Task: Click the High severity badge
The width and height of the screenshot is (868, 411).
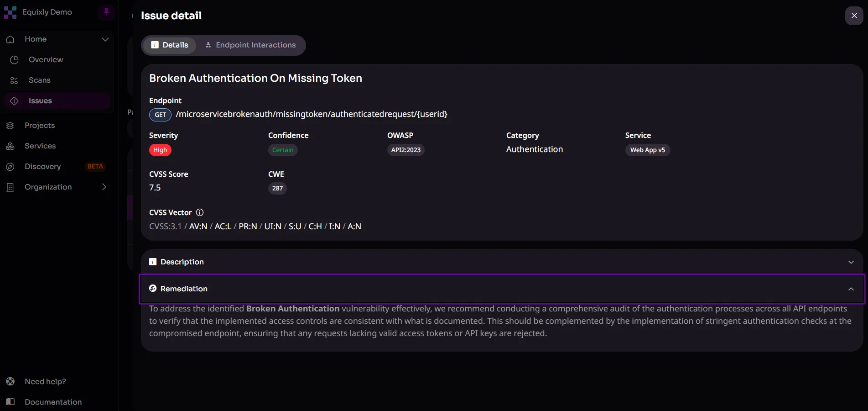Action: click(x=160, y=150)
